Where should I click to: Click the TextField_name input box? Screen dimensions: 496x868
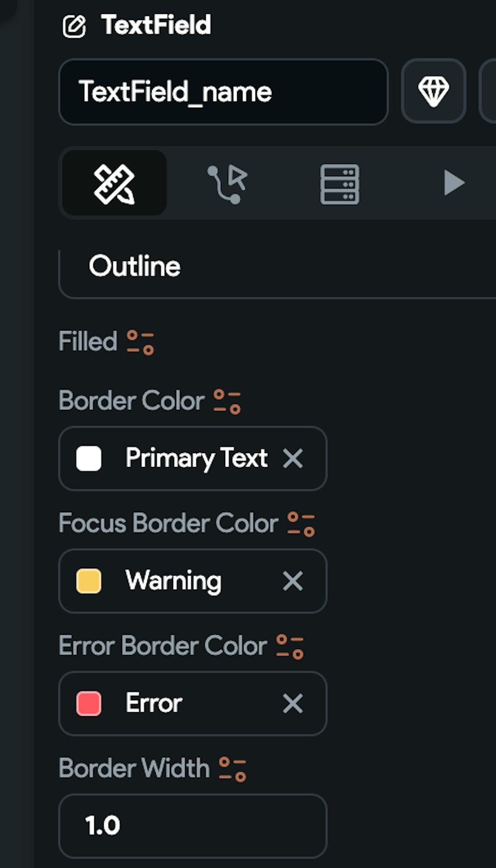point(223,92)
